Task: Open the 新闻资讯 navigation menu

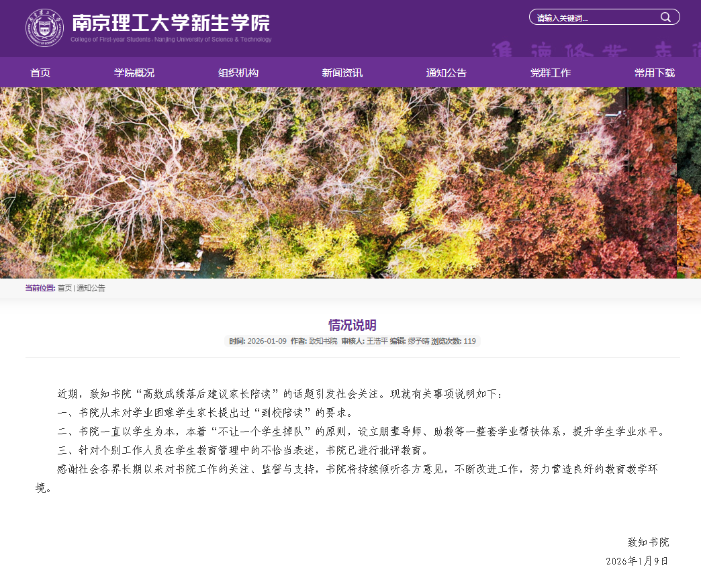Action: (342, 72)
